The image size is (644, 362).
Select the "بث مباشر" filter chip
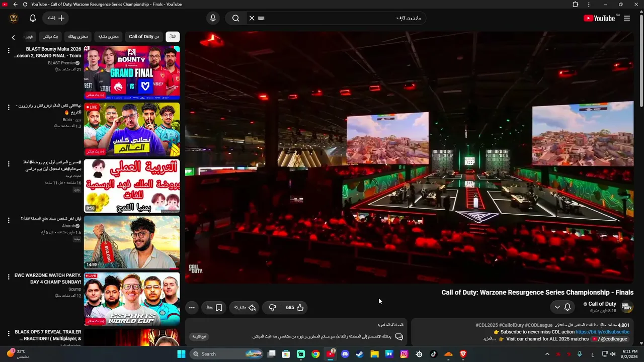point(50,37)
